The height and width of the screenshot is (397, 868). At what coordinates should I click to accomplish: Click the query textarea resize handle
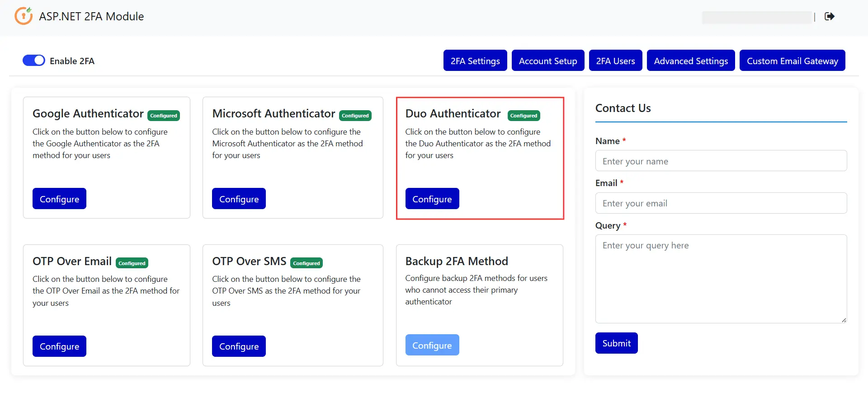tap(844, 320)
